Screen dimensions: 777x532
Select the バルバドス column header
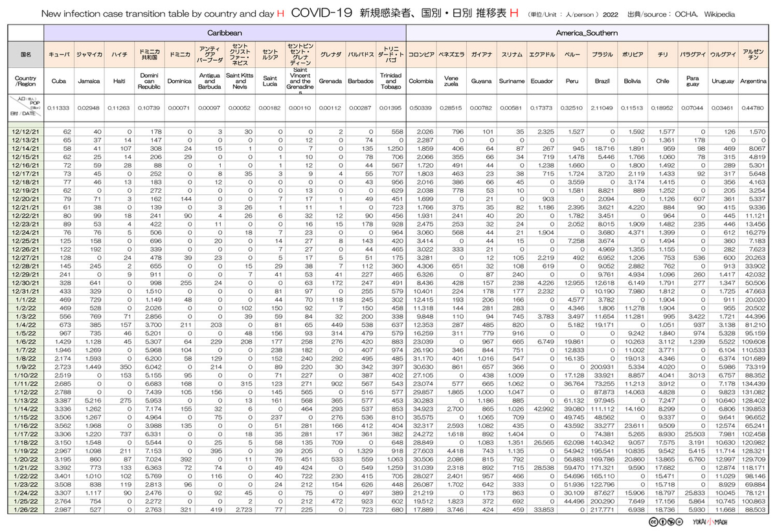pos(361,55)
